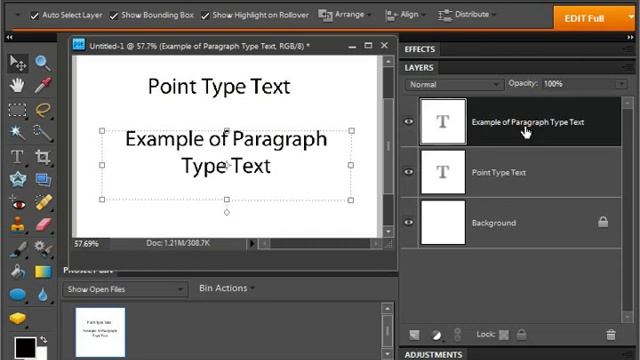Open the EFFECTS panel tab
The height and width of the screenshot is (360, 640).
pyautogui.click(x=420, y=49)
